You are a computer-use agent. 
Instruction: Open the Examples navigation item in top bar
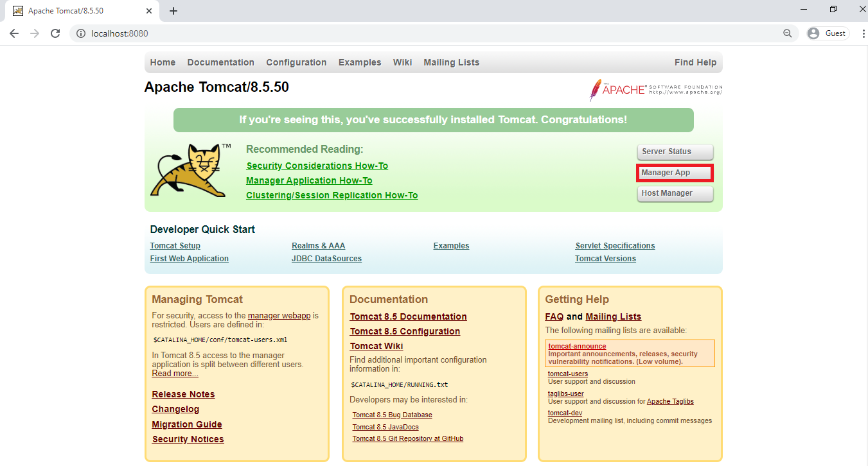(360, 62)
